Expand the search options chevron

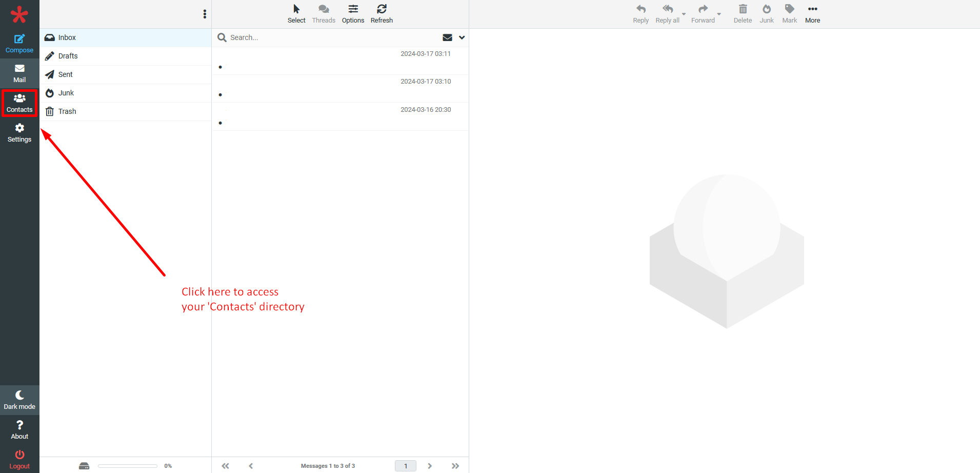[x=462, y=37]
